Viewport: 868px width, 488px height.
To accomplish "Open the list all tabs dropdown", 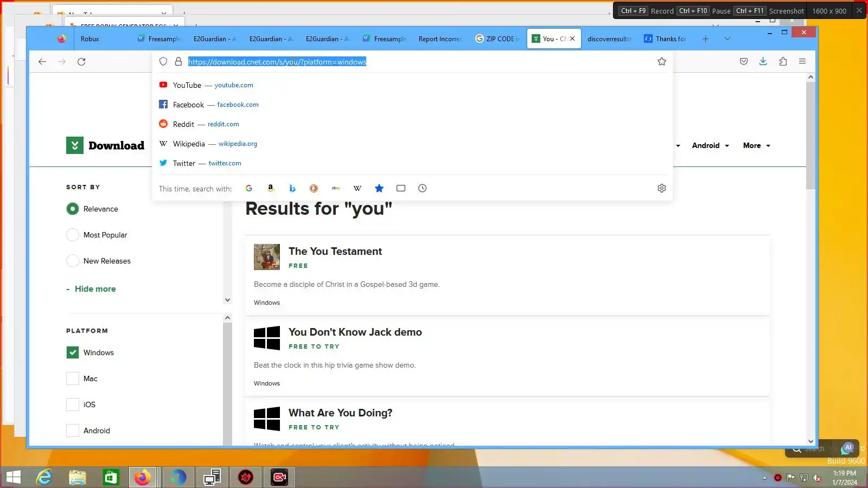I will tap(727, 39).
